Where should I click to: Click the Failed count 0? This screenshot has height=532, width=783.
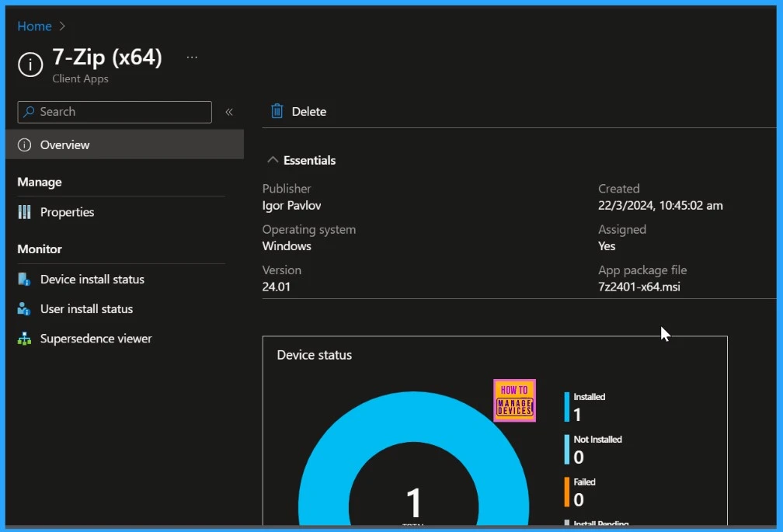coord(579,499)
